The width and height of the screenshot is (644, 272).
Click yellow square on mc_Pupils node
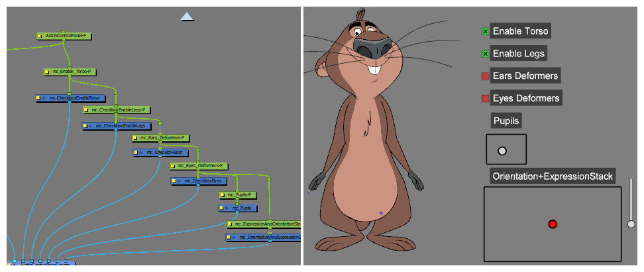click(222, 208)
